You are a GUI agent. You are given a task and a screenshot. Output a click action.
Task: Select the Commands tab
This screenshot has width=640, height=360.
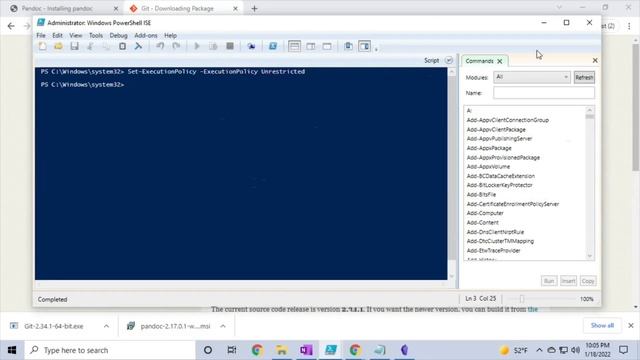[x=479, y=61]
